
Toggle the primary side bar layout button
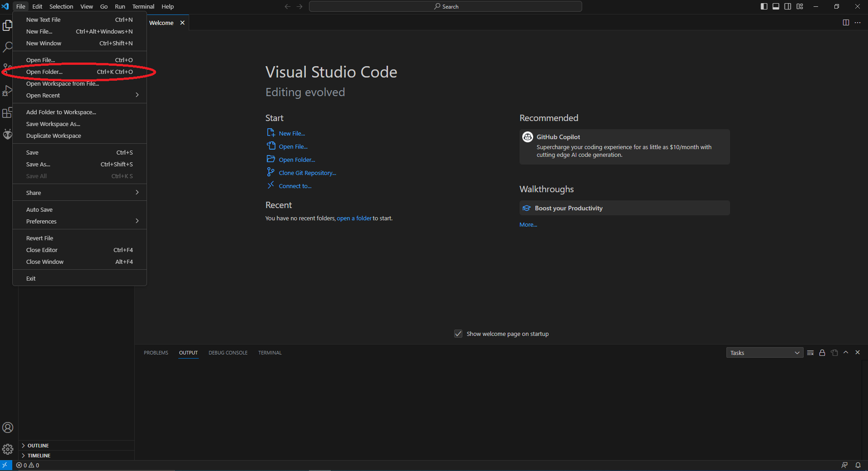[x=764, y=6]
